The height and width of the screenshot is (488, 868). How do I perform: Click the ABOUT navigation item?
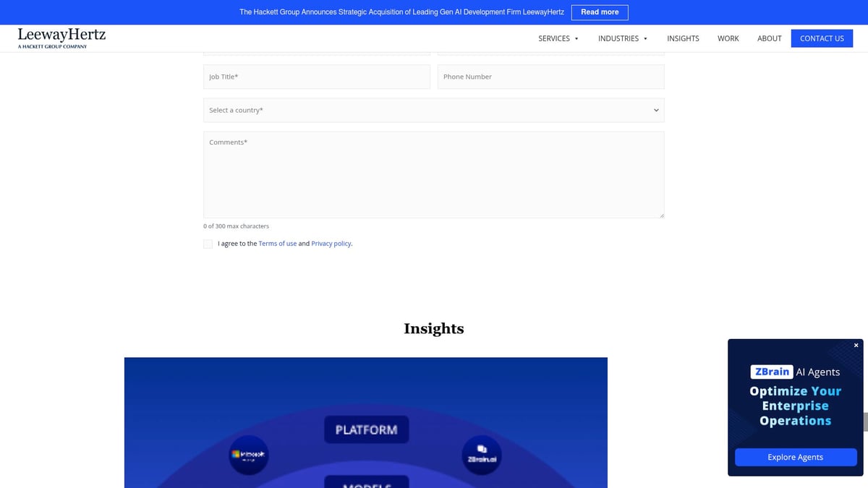[x=769, y=38]
